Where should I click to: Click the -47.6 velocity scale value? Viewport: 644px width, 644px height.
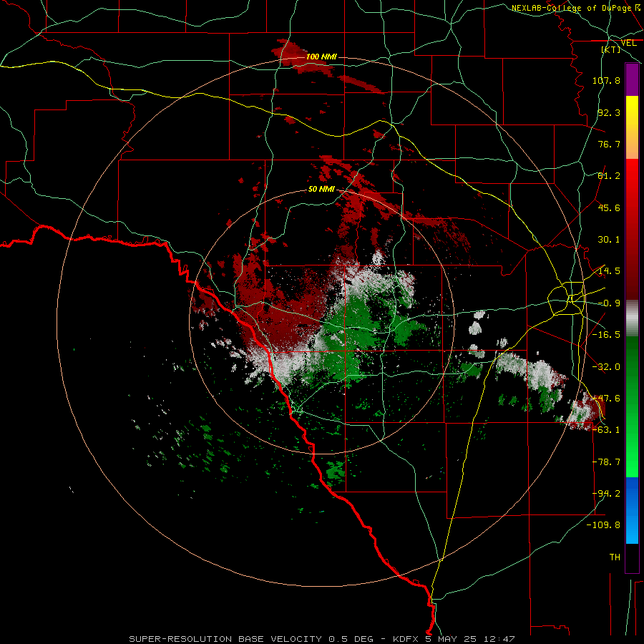point(606,399)
